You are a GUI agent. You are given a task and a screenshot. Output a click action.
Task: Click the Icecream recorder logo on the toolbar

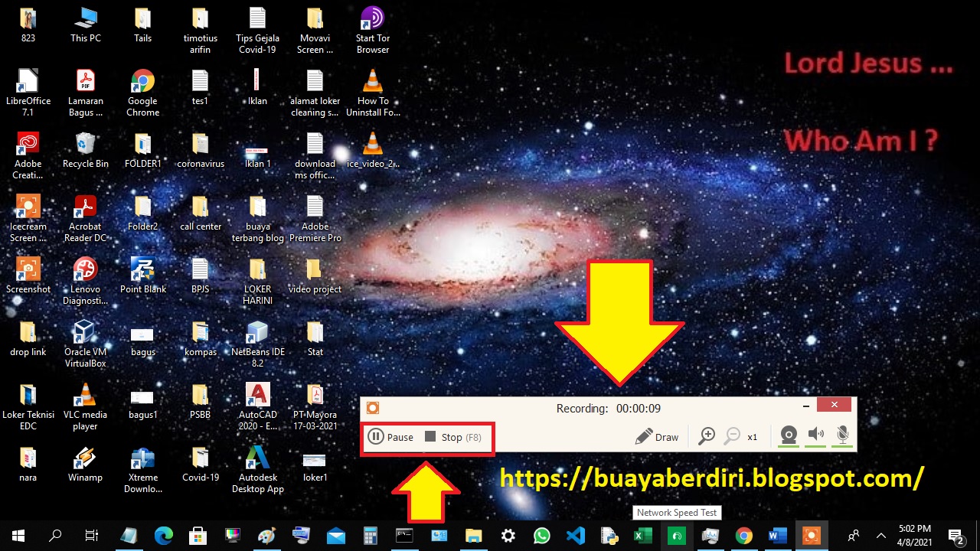374,408
